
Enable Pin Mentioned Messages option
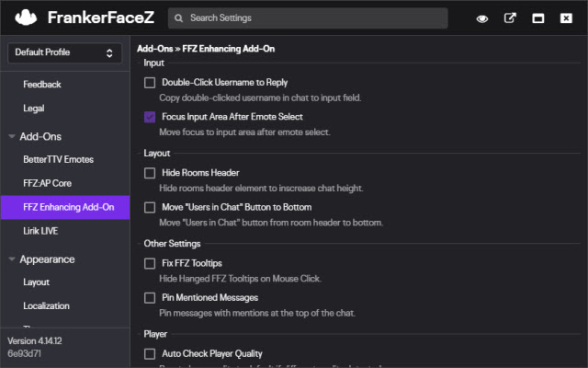pyautogui.click(x=151, y=297)
